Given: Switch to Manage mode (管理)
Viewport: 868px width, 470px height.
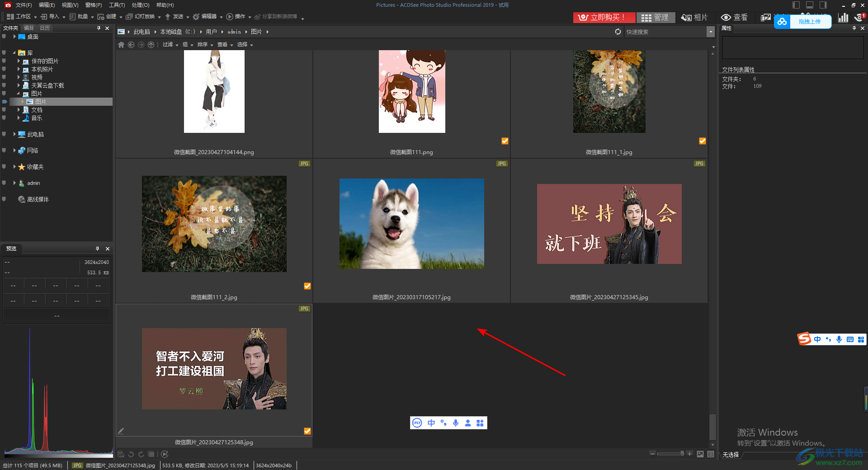Looking at the screenshot, I should tap(656, 17).
